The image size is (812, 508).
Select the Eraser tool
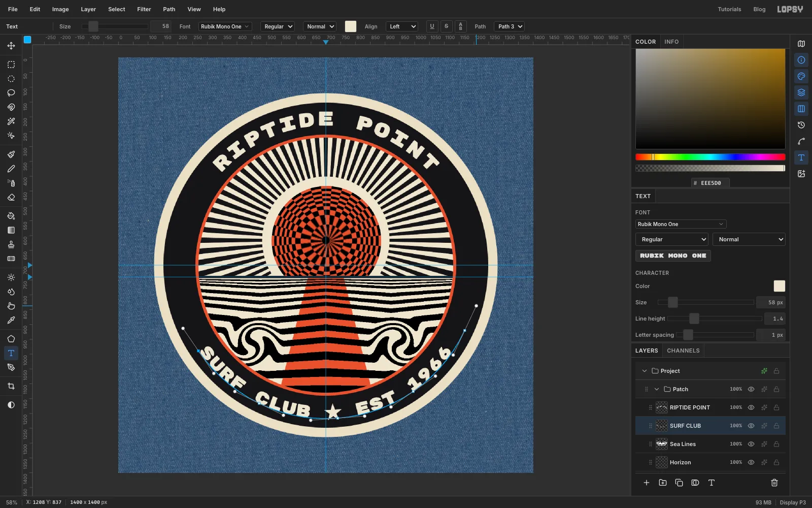click(x=11, y=197)
